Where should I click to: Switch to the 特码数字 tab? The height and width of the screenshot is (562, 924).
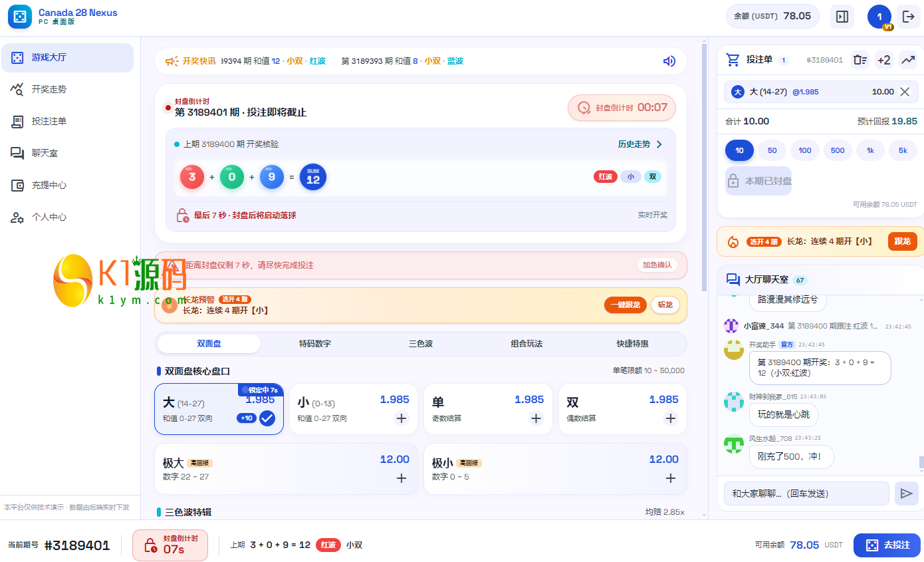(315, 344)
